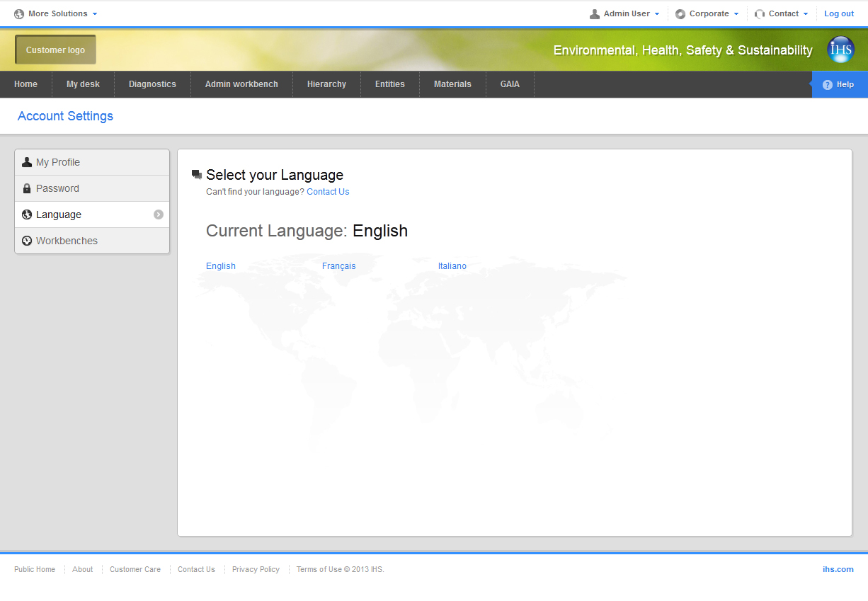This screenshot has height=601, width=868.
Task: Open the Admin workbench menu
Action: [x=241, y=84]
